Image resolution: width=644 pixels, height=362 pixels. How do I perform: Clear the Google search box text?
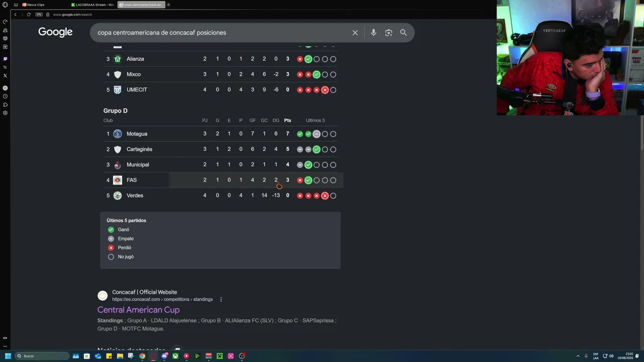click(x=355, y=33)
